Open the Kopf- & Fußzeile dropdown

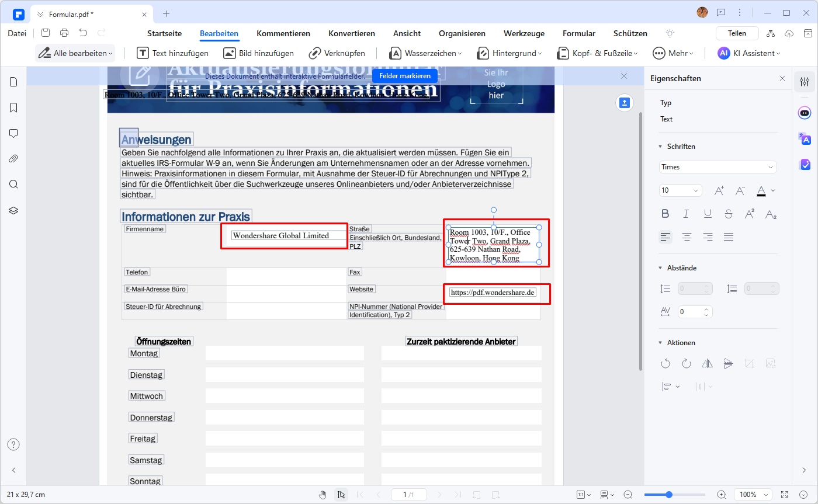coord(597,53)
